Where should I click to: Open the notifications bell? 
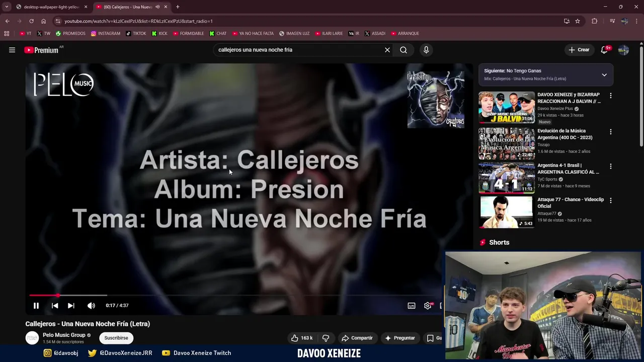pos(604,50)
